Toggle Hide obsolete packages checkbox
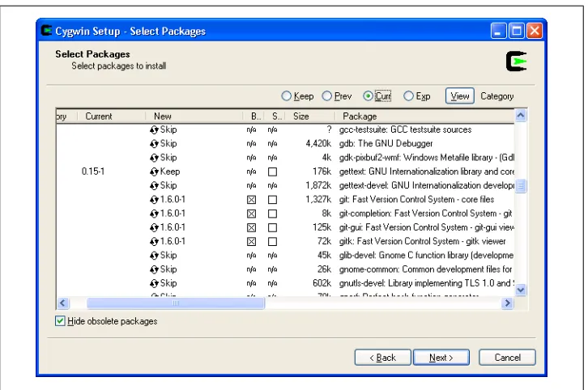This screenshot has width=588, height=390. click(x=60, y=321)
